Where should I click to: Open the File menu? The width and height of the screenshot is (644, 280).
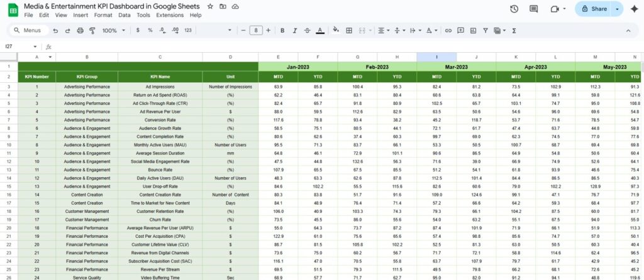pos(28,15)
